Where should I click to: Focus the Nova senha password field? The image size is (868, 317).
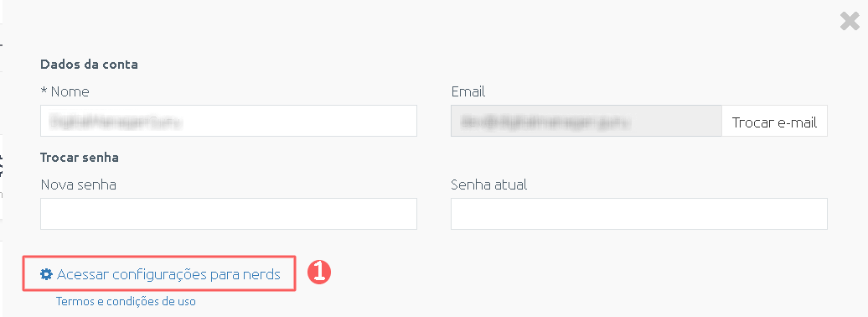click(x=229, y=214)
